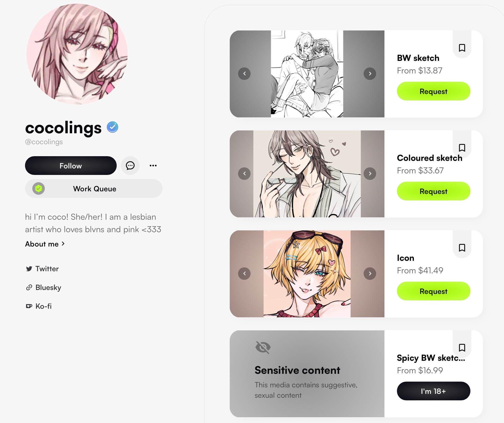Image resolution: width=504 pixels, height=423 pixels.
Task: Click the green shield icon in Work Queue
Action: (39, 188)
